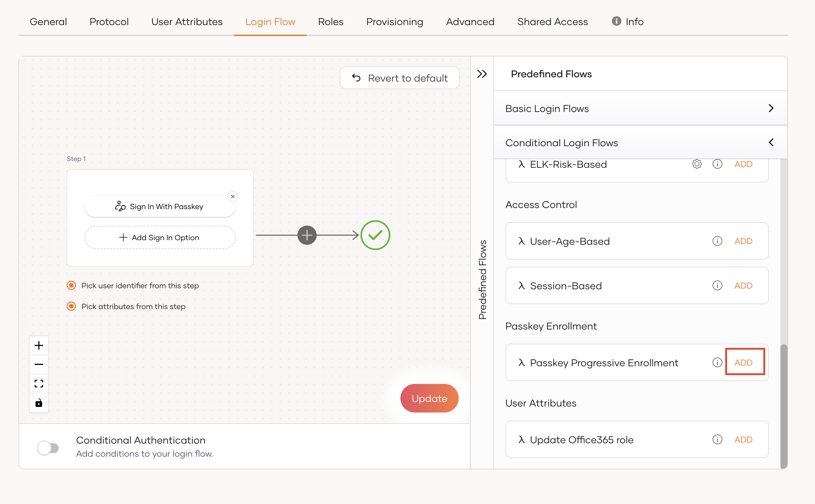Revert the login flow to default
Viewport: 815px width, 504px height.
point(399,78)
